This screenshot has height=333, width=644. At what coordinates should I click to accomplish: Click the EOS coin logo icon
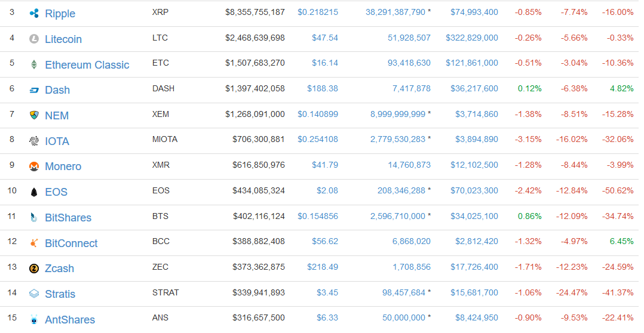(34, 192)
